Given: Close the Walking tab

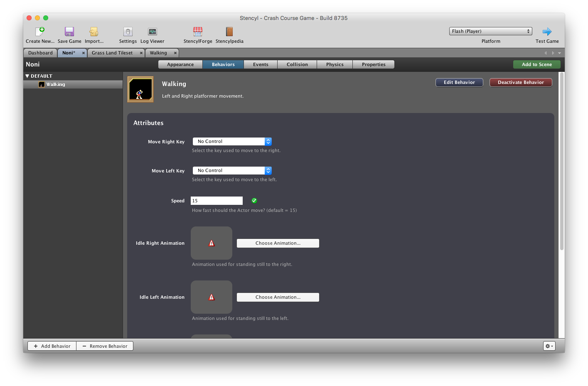Looking at the screenshot, I should tap(175, 53).
